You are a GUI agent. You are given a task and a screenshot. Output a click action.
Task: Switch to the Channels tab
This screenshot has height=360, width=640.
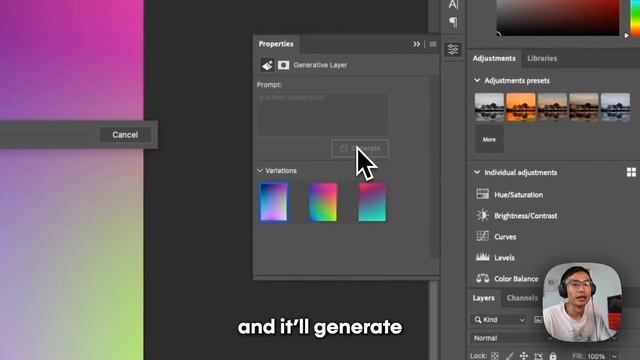(522, 298)
